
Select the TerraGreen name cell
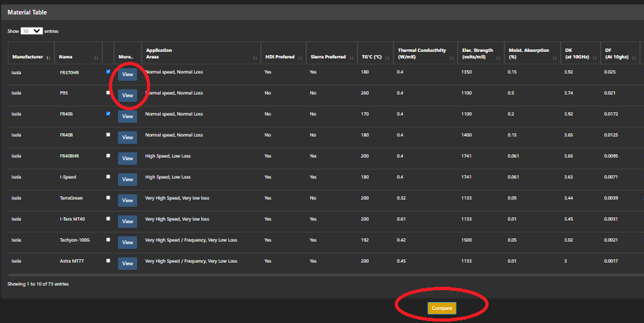tap(71, 198)
